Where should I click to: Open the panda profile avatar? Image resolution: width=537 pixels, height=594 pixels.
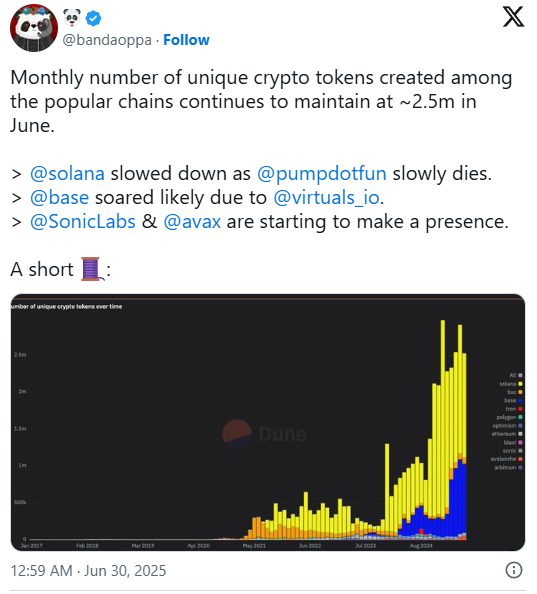tap(34, 28)
